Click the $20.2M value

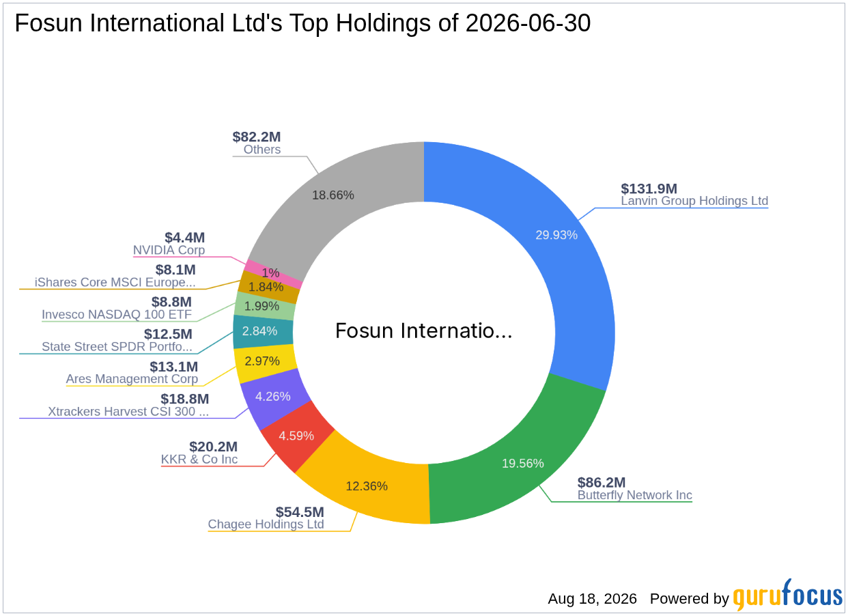coord(214,447)
